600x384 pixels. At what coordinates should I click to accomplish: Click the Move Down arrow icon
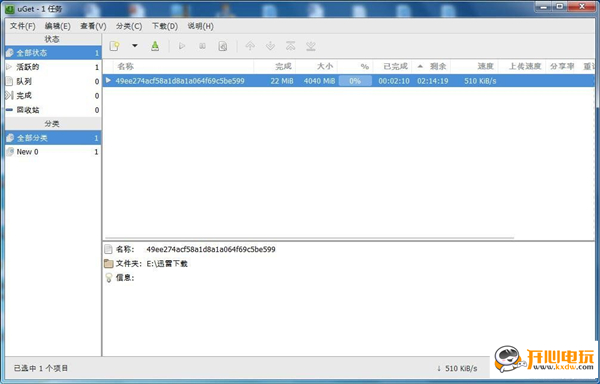pos(271,46)
